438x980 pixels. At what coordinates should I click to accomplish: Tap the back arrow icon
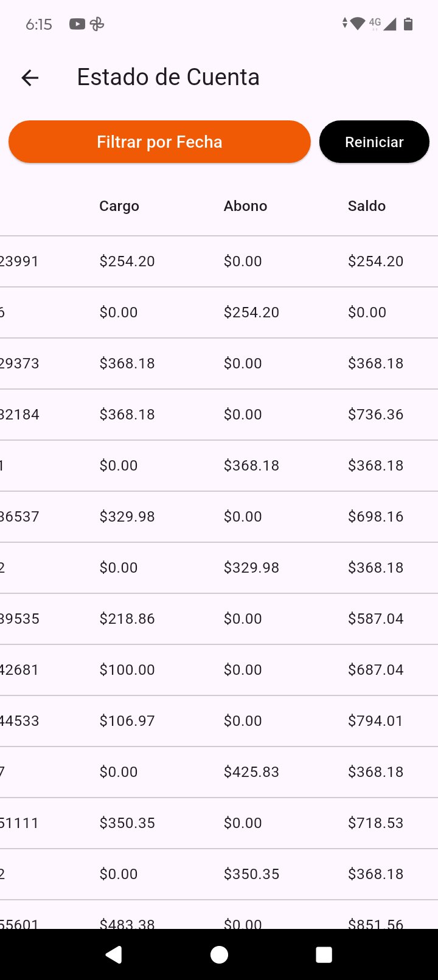coord(30,77)
